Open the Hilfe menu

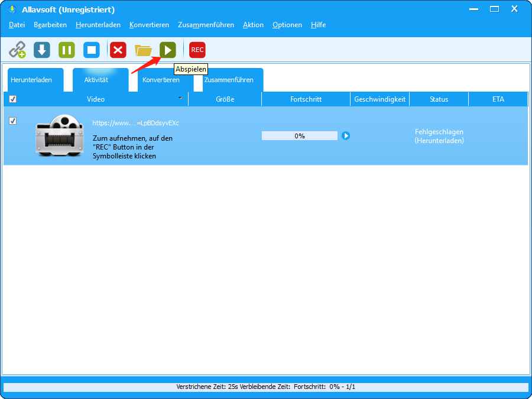point(318,25)
